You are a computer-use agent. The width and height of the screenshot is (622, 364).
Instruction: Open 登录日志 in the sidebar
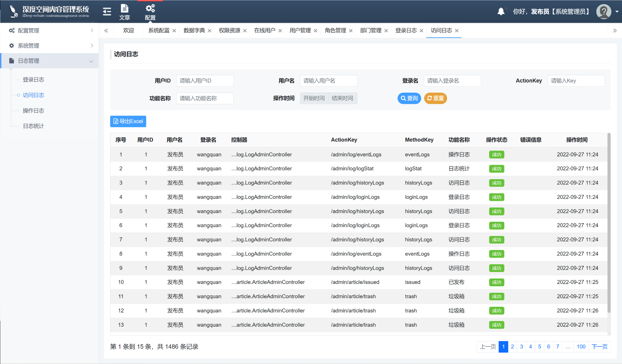33,80
